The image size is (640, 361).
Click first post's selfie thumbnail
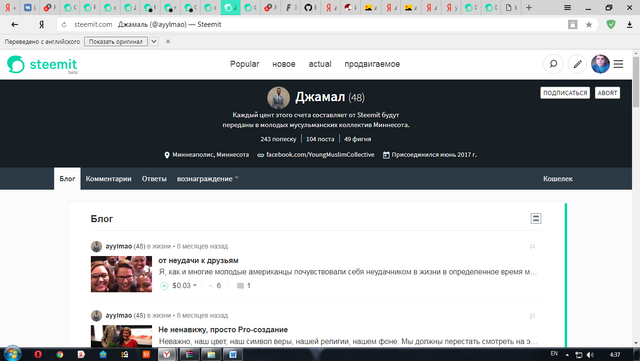(x=121, y=274)
